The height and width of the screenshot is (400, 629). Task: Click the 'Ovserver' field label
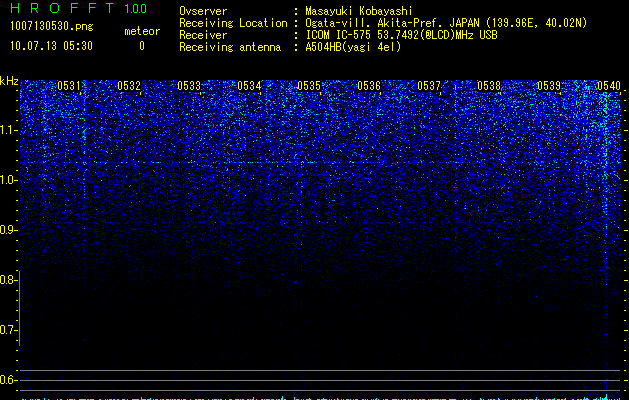203,11
